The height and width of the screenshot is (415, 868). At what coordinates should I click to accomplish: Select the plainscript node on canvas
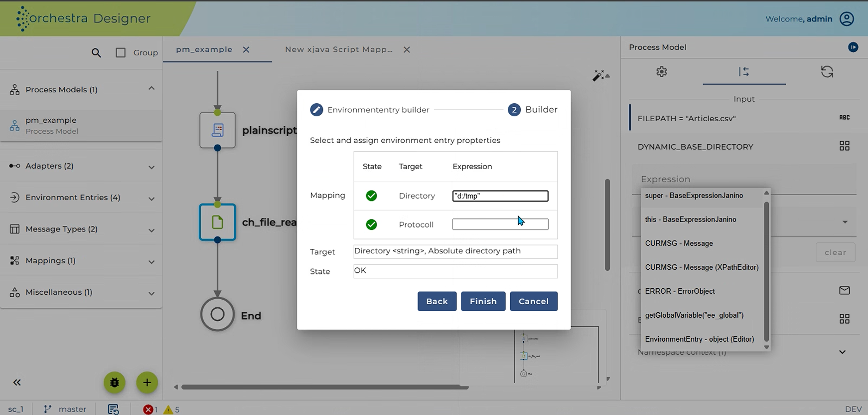pos(217,130)
